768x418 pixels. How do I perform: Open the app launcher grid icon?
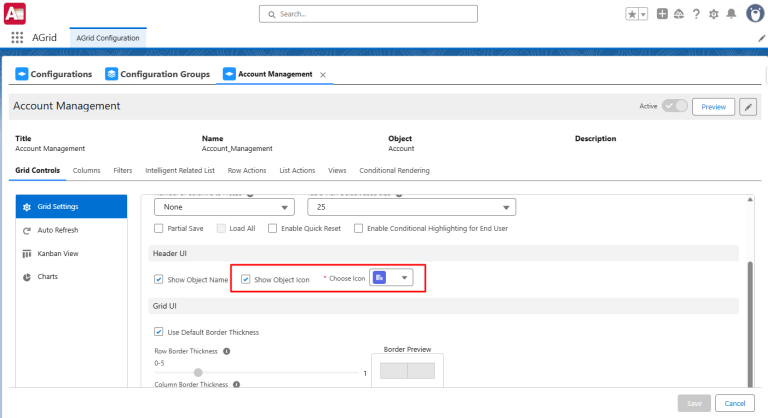coord(17,38)
